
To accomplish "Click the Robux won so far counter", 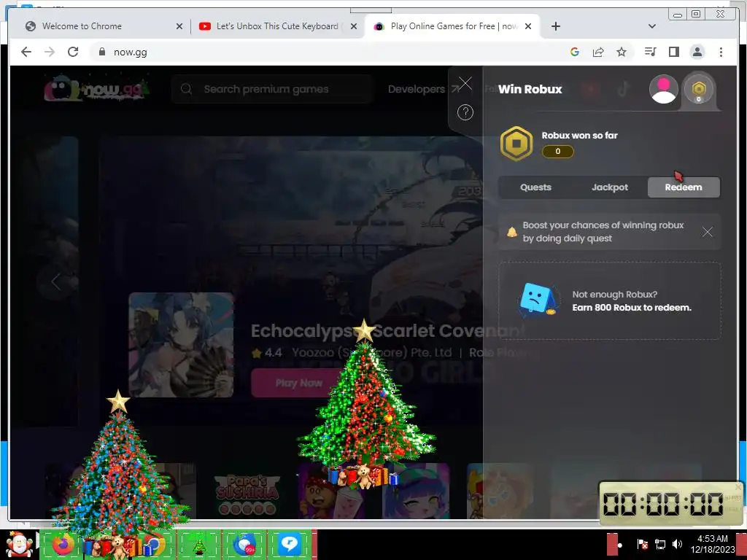I will [x=558, y=152].
